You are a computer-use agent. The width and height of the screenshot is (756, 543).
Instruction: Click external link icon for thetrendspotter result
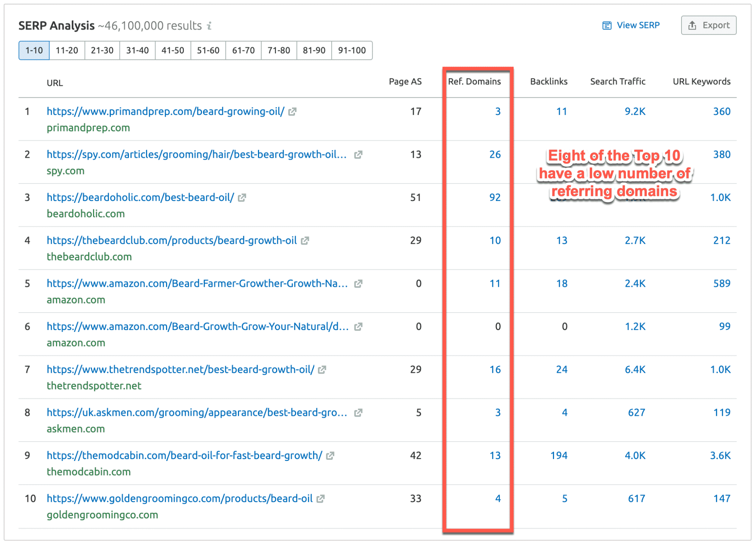click(322, 370)
